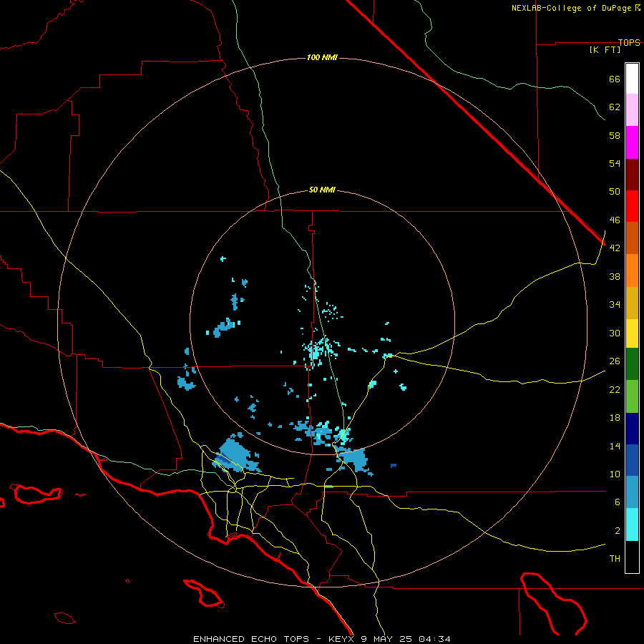Click the bright orange legend swatch

pyautogui.click(x=632, y=270)
